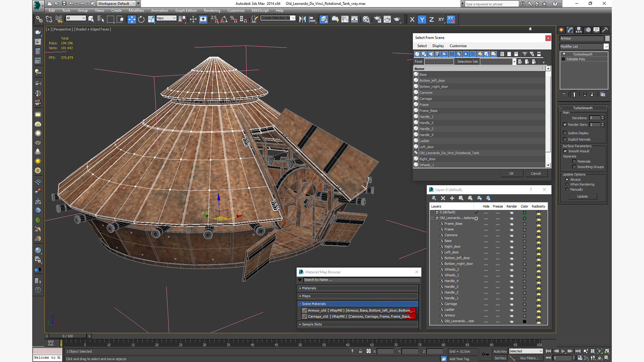Enable the Isoline Display checkbox
Image resolution: width=644 pixels, height=362 pixels.
click(x=565, y=133)
